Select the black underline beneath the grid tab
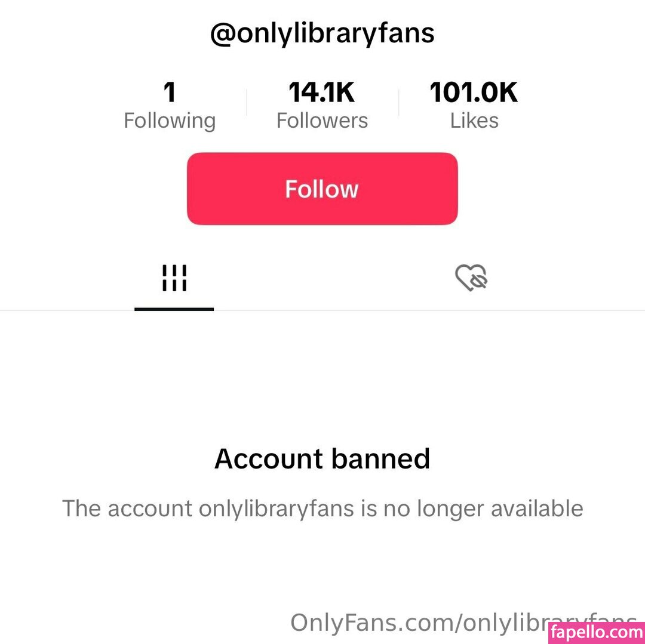Screen dimensions: 645x644 [x=174, y=309]
